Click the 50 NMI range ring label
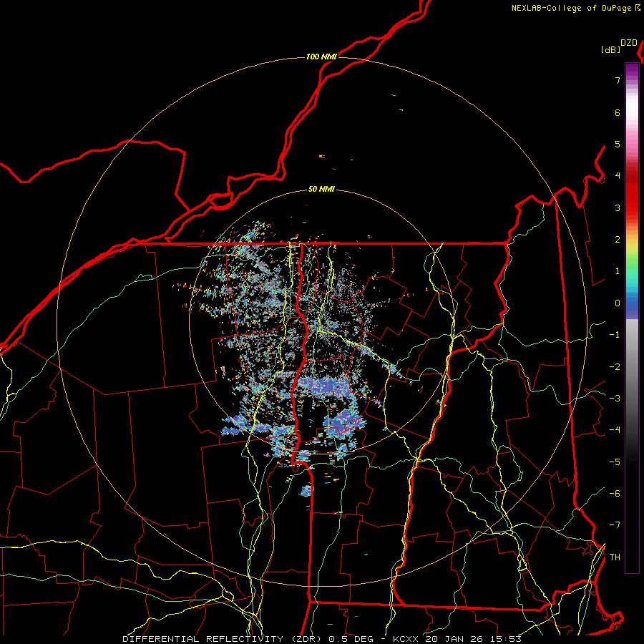The height and width of the screenshot is (644, 644). pos(321,189)
